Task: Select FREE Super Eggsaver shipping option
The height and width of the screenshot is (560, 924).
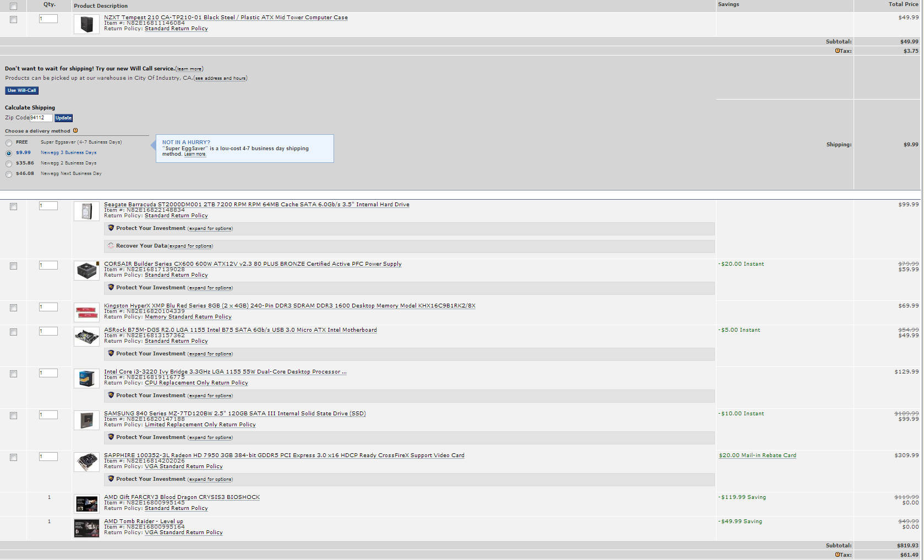Action: point(9,143)
